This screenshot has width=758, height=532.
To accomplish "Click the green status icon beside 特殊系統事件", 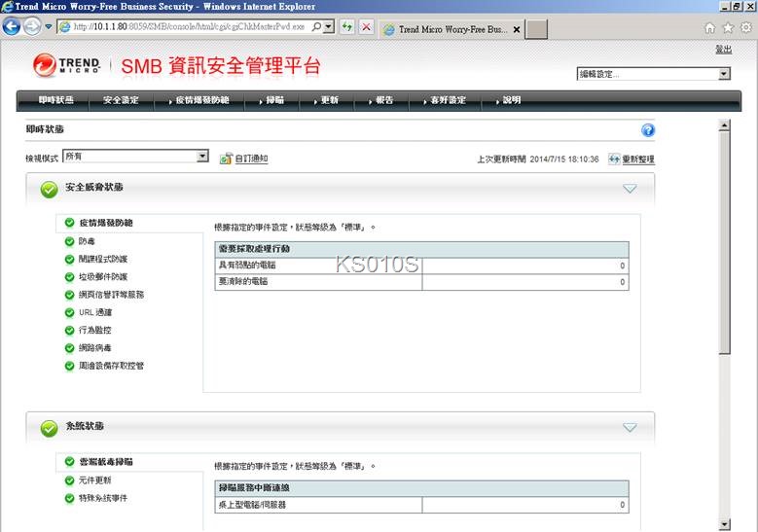I will [x=70, y=498].
